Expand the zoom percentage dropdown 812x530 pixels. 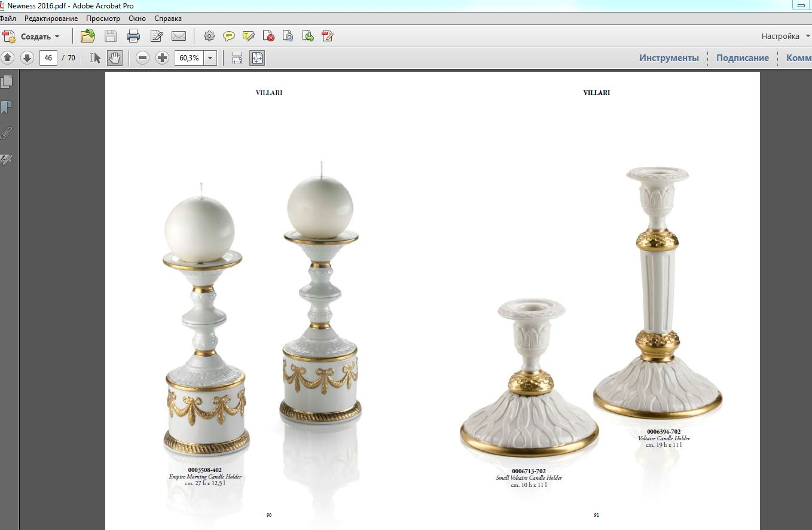pyautogui.click(x=210, y=58)
